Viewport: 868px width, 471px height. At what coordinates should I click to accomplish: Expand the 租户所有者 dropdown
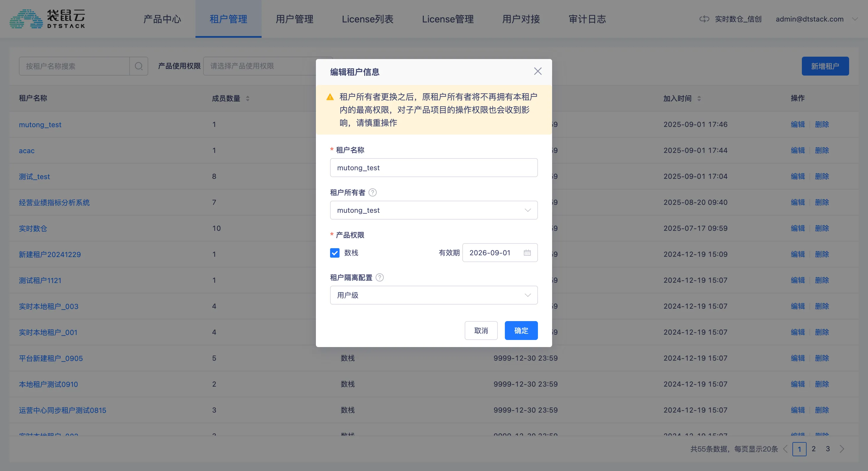pos(433,210)
